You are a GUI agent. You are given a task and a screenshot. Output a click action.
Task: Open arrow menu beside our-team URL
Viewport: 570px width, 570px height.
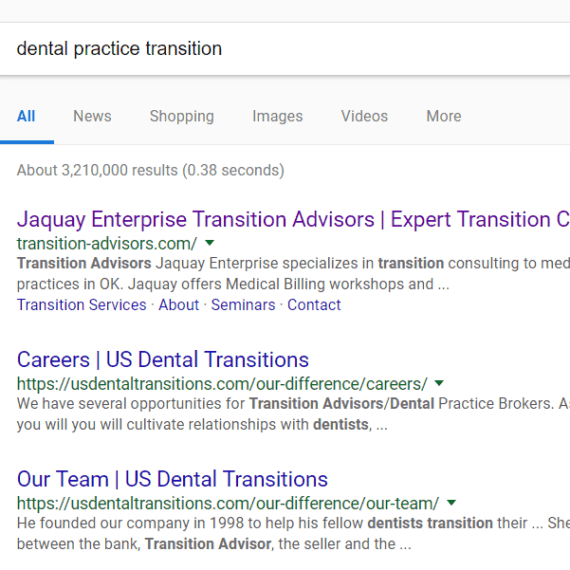click(x=451, y=503)
